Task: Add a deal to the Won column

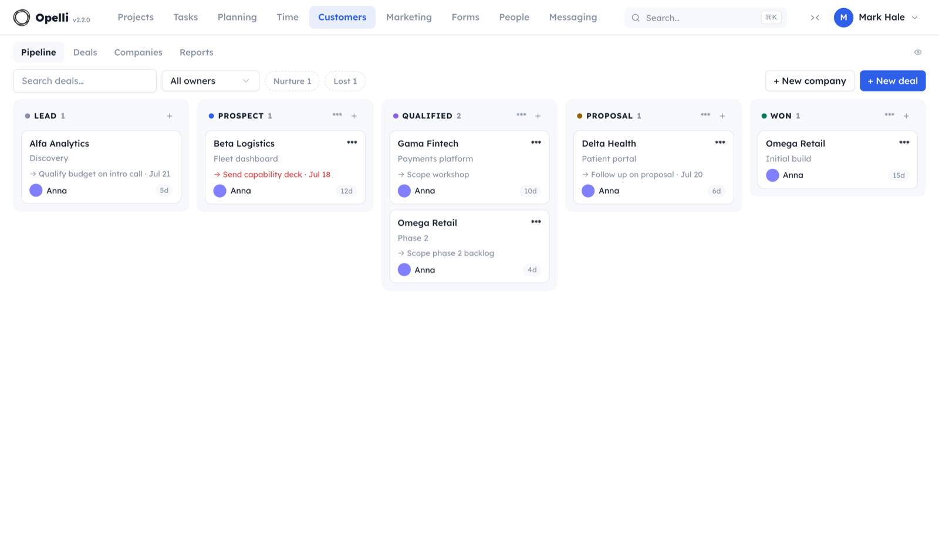Action: pyautogui.click(x=906, y=116)
